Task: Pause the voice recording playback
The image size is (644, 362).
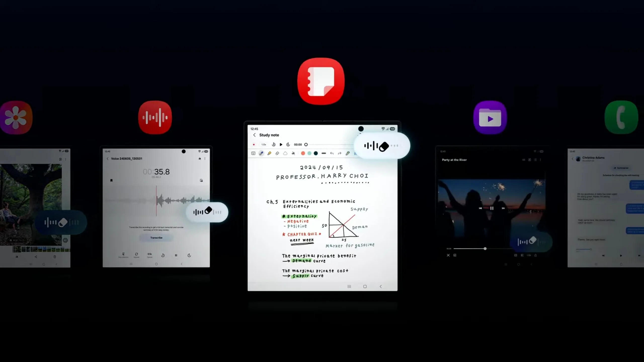Action: (x=176, y=255)
